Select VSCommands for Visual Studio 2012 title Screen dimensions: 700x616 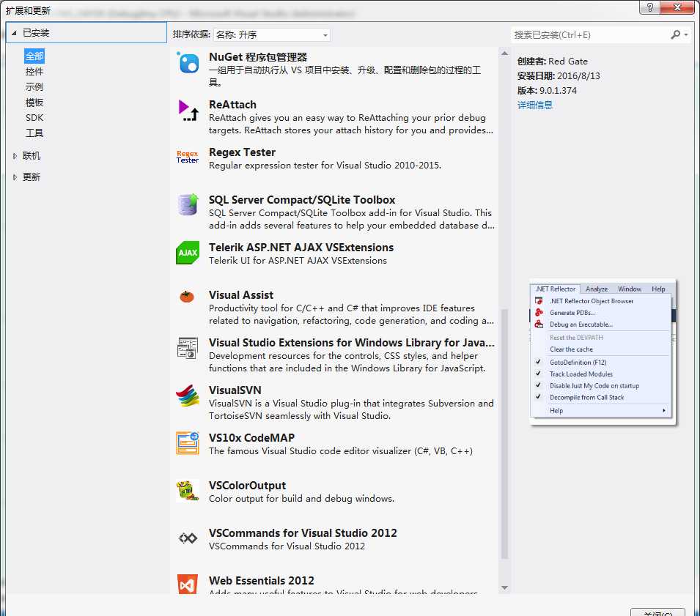point(303,533)
